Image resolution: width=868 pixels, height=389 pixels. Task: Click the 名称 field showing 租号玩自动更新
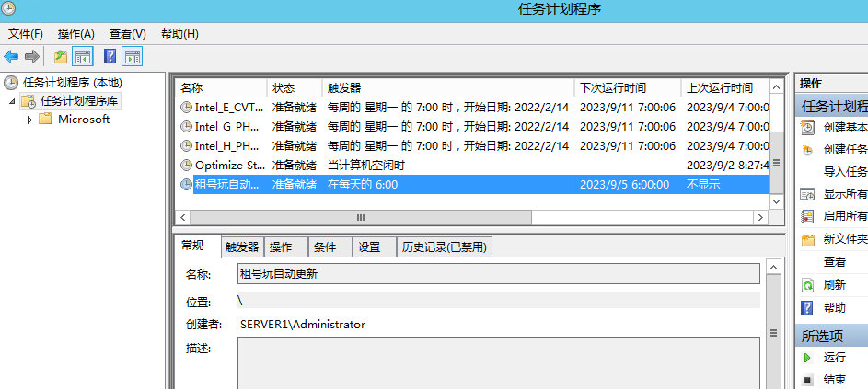498,273
